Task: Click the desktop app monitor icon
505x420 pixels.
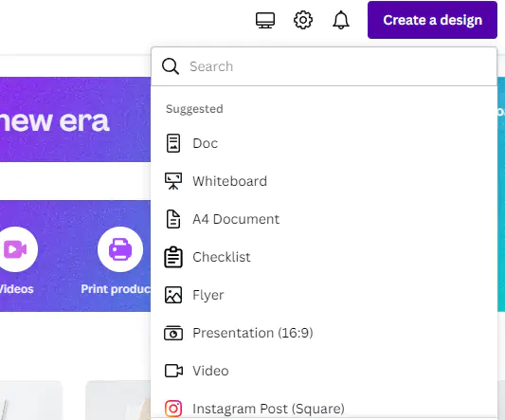Action: click(265, 20)
